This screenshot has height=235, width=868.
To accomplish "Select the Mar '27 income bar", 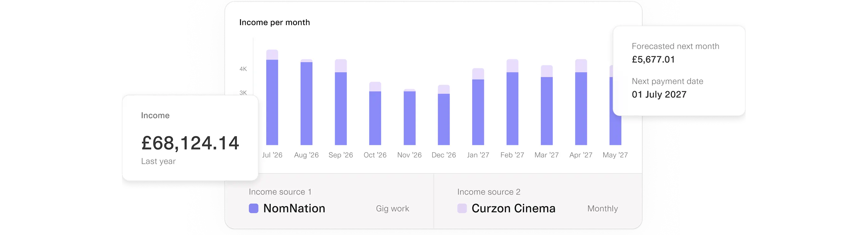I will coord(547,105).
